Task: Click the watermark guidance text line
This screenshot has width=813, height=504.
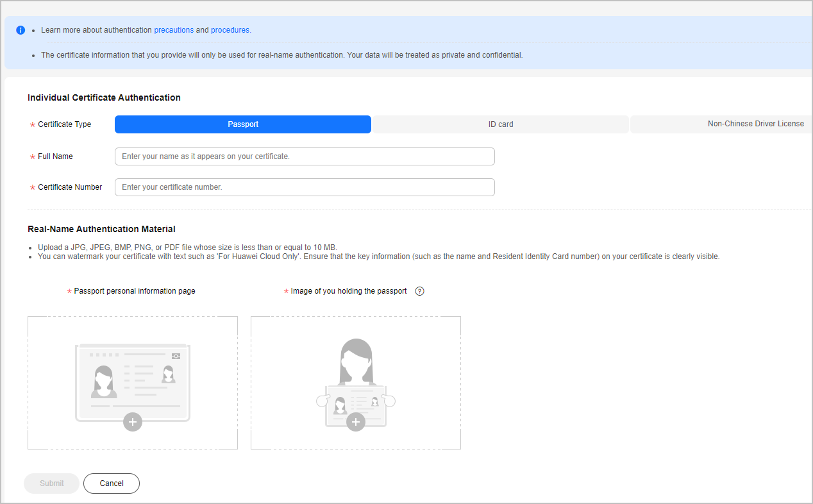Action: tap(379, 256)
